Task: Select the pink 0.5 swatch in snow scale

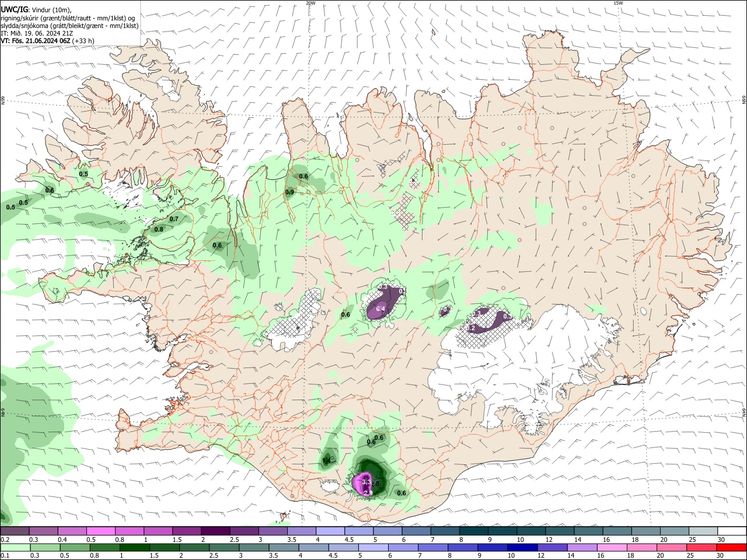Action: 100,531
